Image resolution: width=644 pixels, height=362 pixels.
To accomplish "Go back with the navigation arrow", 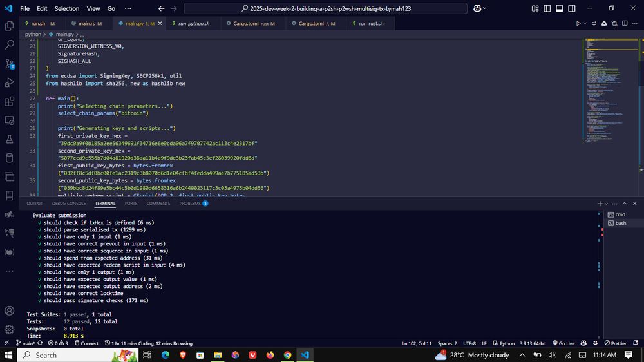I will point(161,8).
